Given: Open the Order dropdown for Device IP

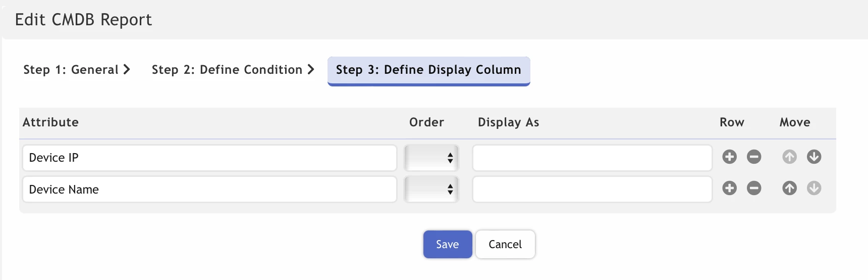Looking at the screenshot, I should pyautogui.click(x=431, y=158).
